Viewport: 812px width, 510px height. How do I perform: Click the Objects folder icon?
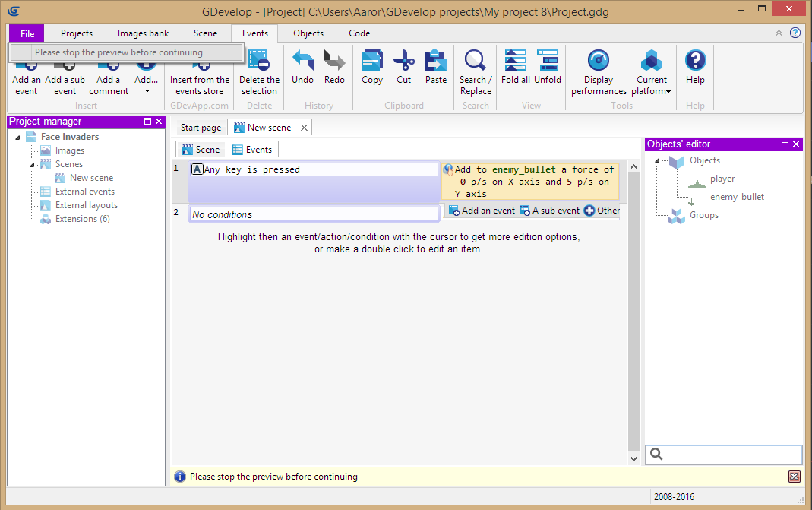[x=676, y=162]
